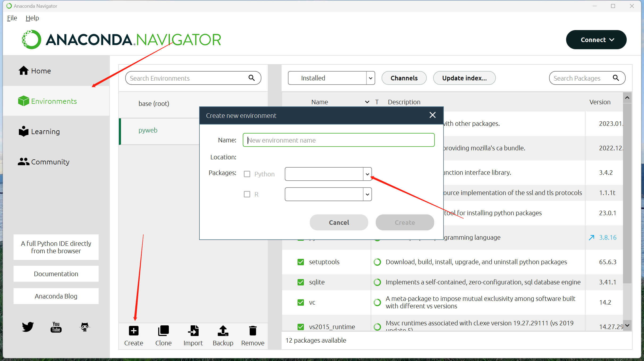Close the Create new environment dialog

tap(432, 115)
